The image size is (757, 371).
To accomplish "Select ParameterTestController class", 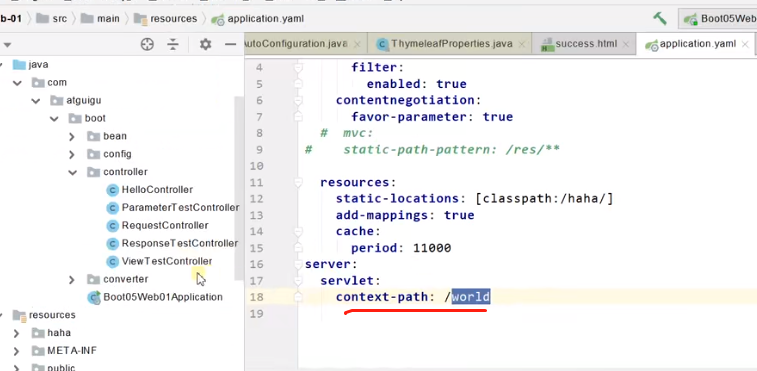I will click(x=180, y=208).
